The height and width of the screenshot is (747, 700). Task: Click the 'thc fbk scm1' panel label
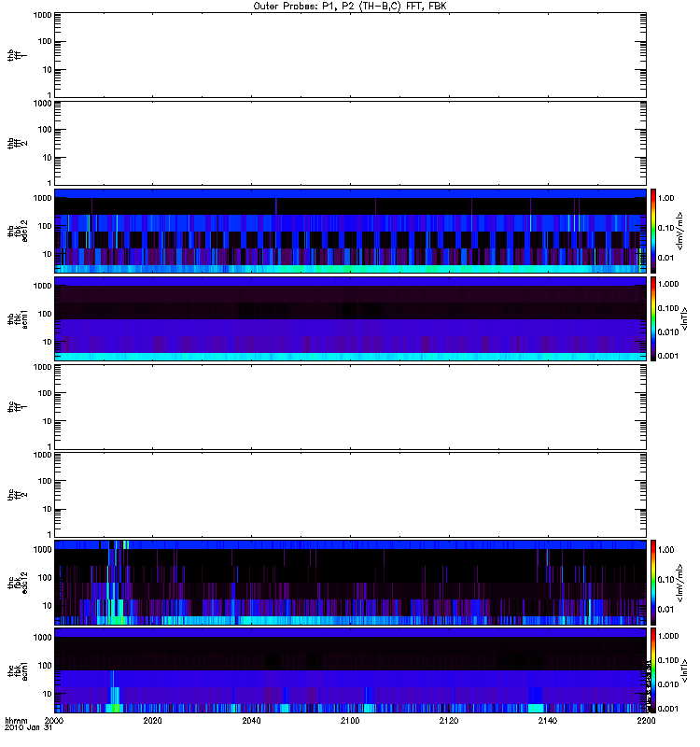[x=17, y=670]
